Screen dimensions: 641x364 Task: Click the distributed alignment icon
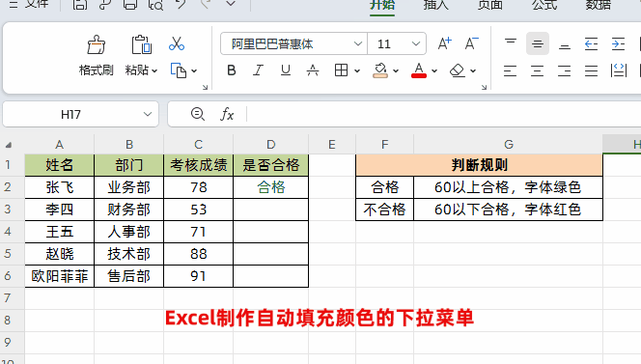tap(619, 70)
